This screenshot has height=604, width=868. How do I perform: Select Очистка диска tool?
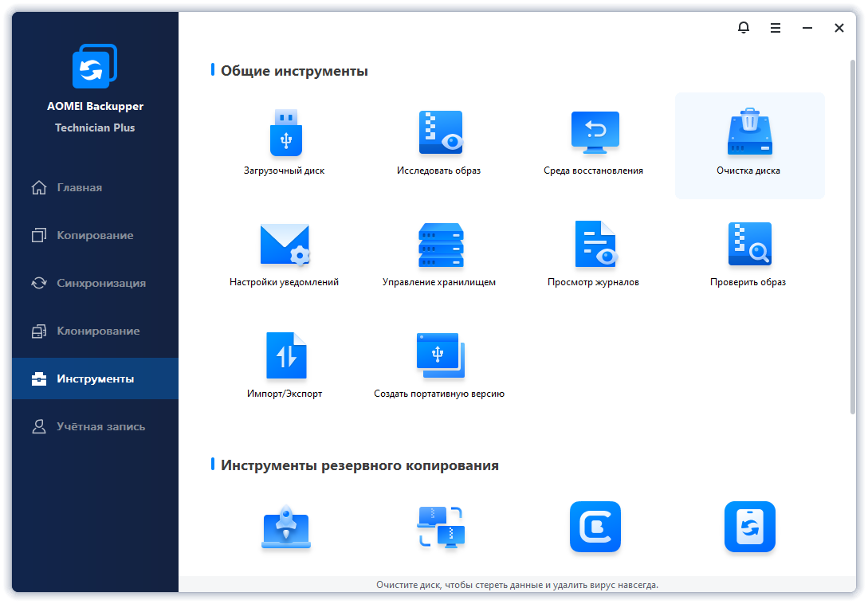[749, 133]
